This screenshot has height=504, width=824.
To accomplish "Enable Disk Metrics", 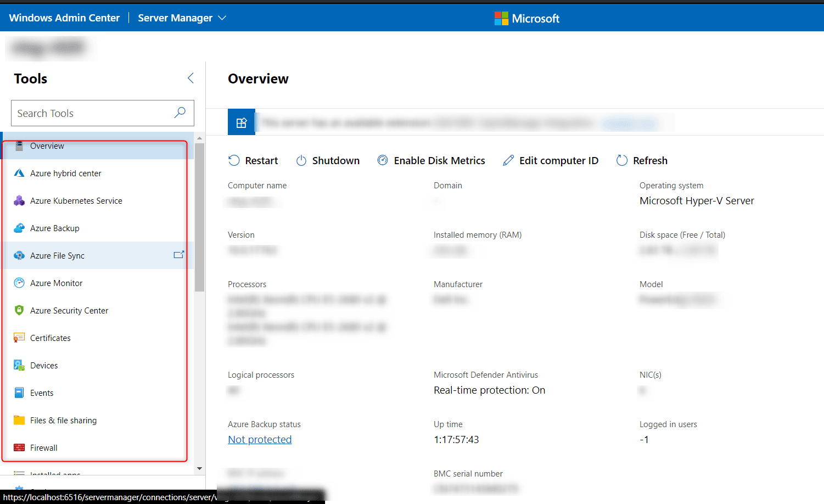I will click(431, 160).
